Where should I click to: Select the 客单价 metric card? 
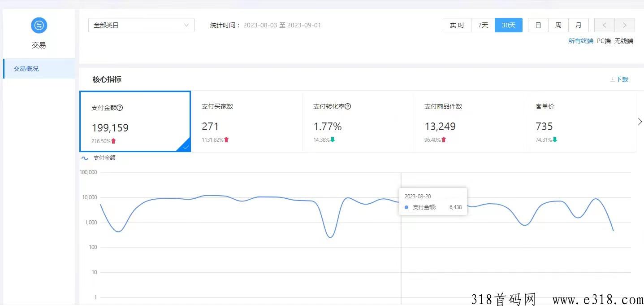[x=580, y=122]
